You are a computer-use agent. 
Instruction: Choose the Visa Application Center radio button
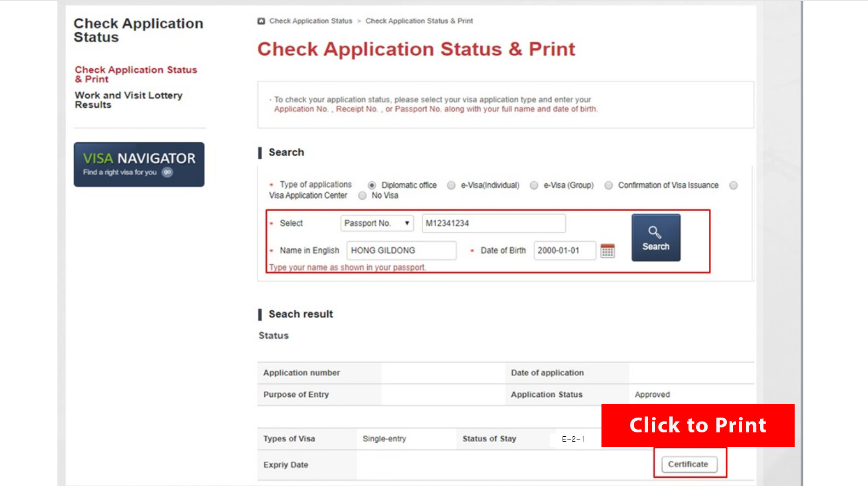point(733,186)
